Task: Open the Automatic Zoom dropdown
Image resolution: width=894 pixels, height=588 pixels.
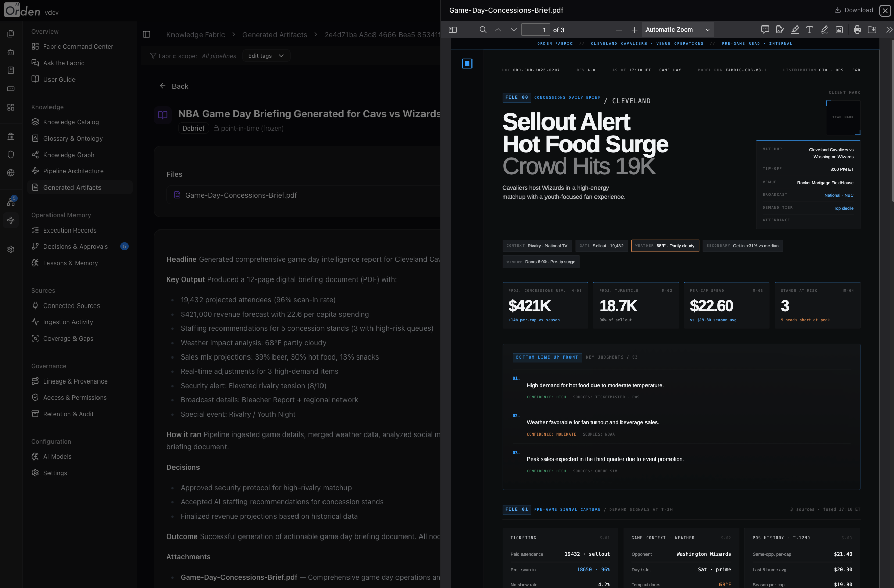Action: [678, 30]
